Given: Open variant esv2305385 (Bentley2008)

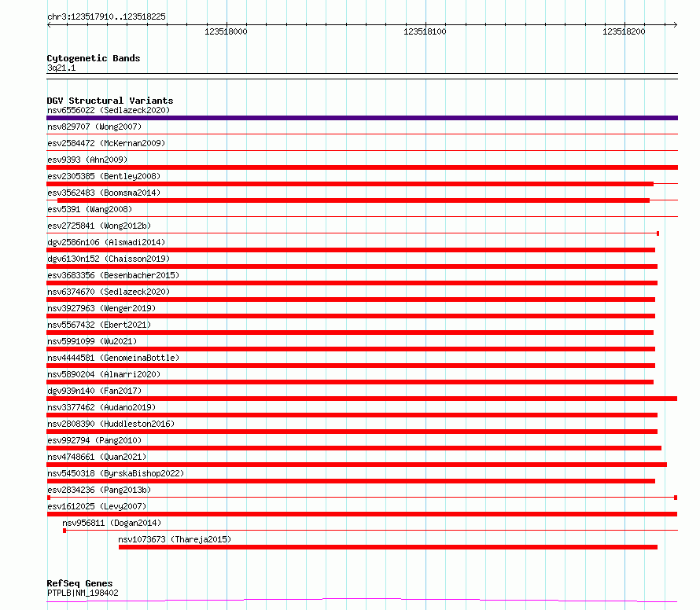Looking at the screenshot, I should (104, 176).
